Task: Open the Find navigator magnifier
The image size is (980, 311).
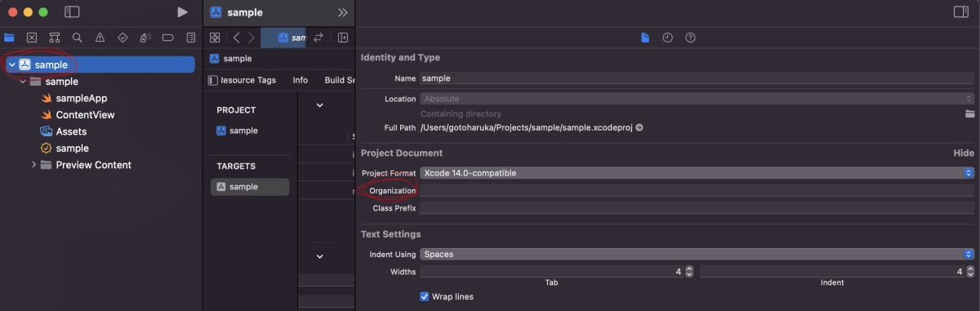Action: coord(77,38)
